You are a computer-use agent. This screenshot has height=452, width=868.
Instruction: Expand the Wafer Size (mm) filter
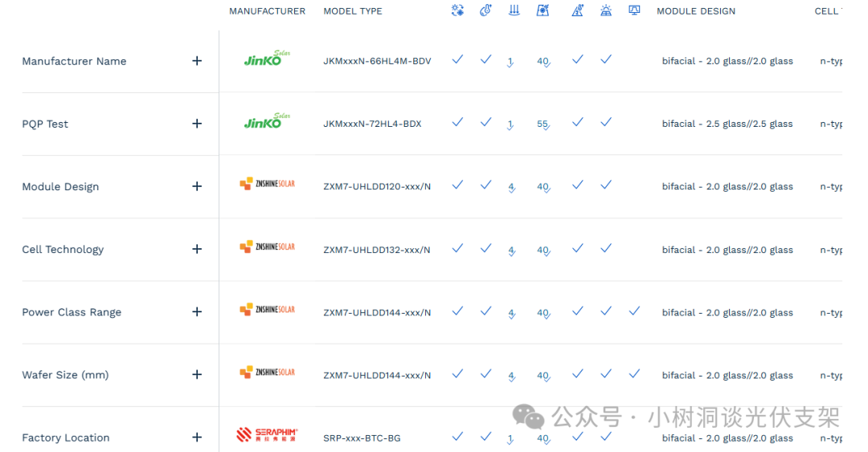197,375
